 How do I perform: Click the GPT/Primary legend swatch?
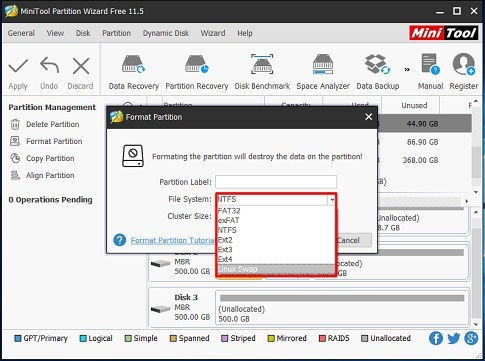[x=17, y=339]
